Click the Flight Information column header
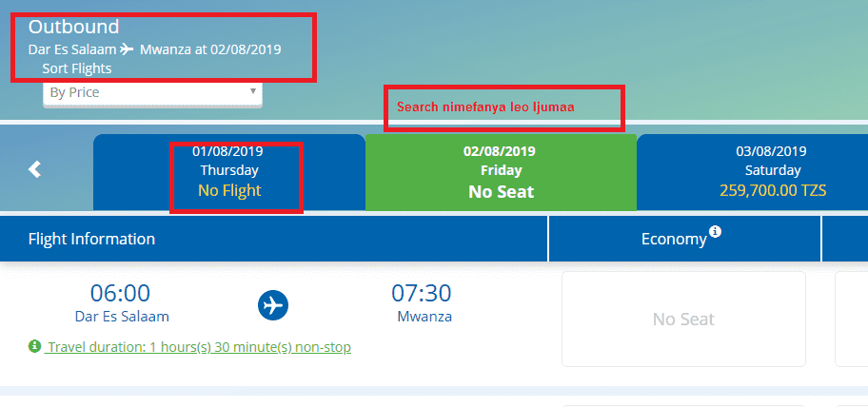 click(92, 239)
